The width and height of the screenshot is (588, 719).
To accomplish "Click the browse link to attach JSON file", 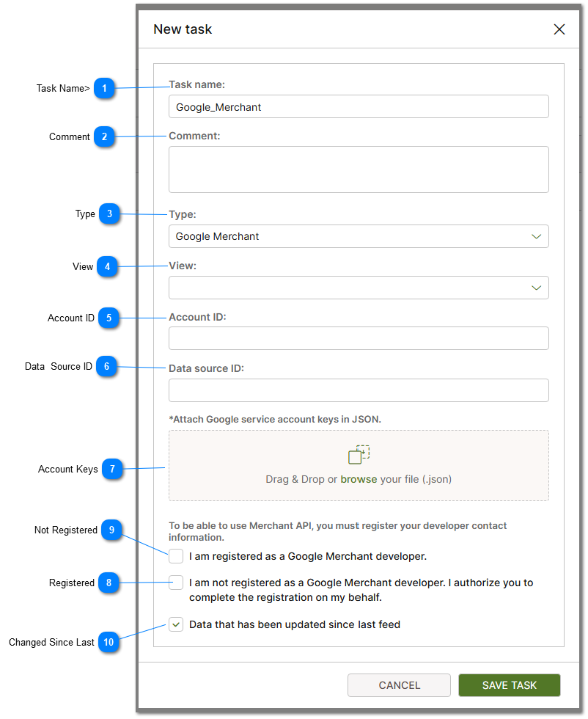I will 359,479.
